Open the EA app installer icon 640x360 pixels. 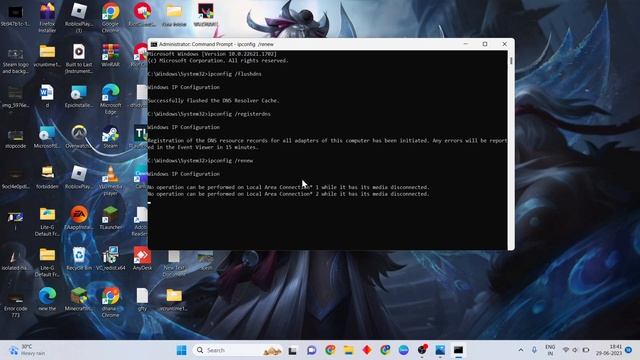coord(79,218)
